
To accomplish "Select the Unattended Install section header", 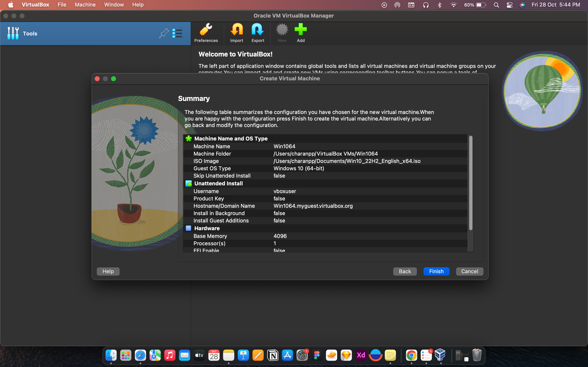I will (x=218, y=183).
